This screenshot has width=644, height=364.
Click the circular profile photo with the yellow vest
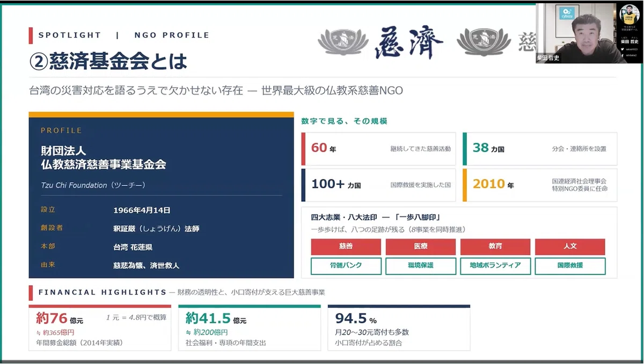click(630, 14)
